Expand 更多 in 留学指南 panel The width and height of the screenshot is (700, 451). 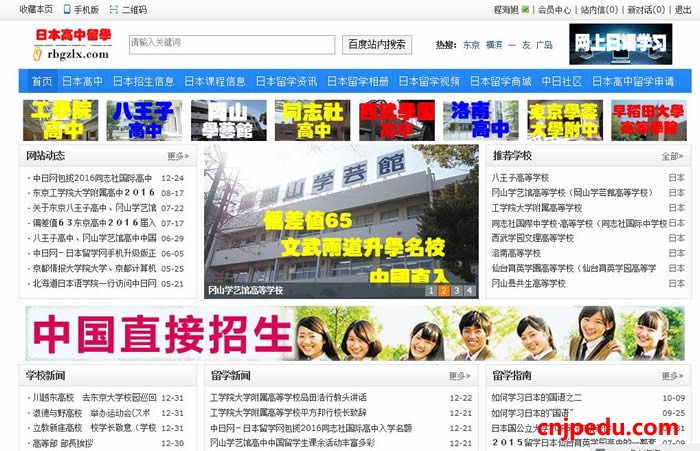672,376
